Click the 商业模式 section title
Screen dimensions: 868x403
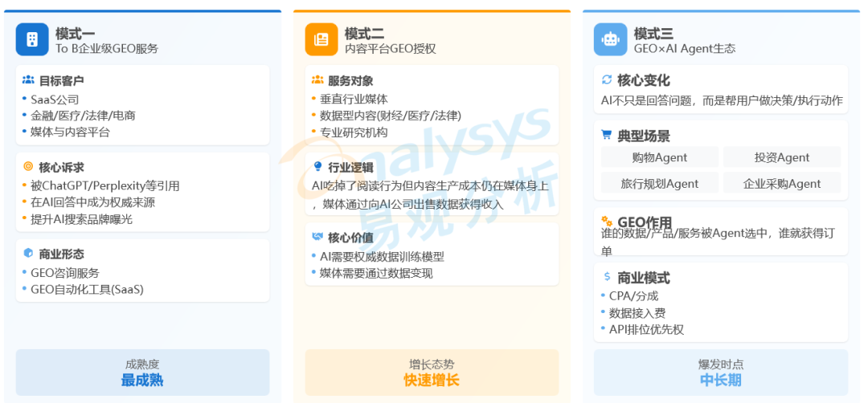[644, 277]
